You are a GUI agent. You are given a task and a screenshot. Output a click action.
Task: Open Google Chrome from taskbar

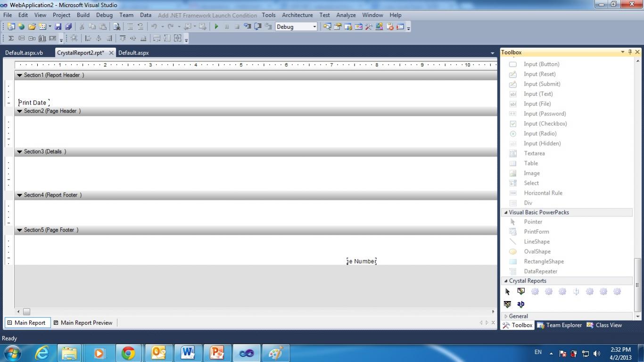point(128,353)
